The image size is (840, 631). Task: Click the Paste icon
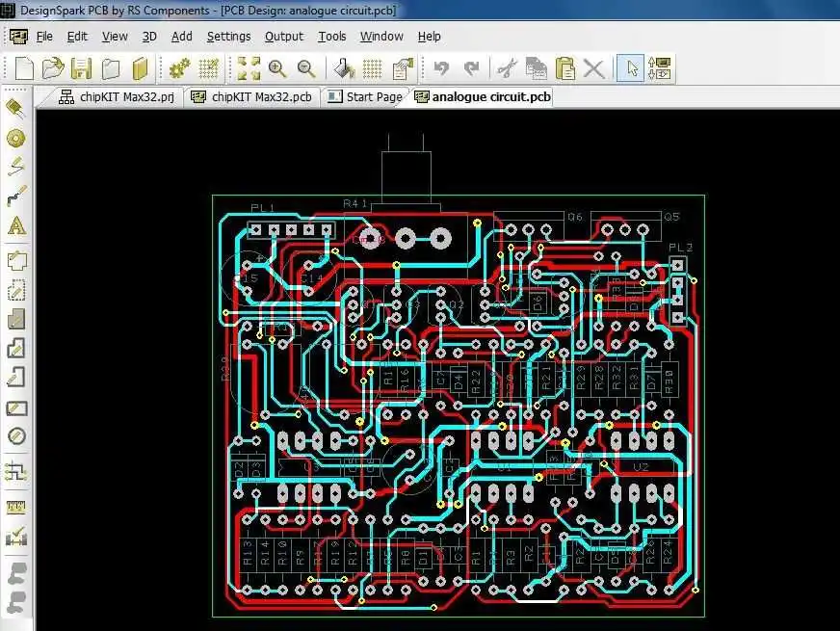(564, 67)
